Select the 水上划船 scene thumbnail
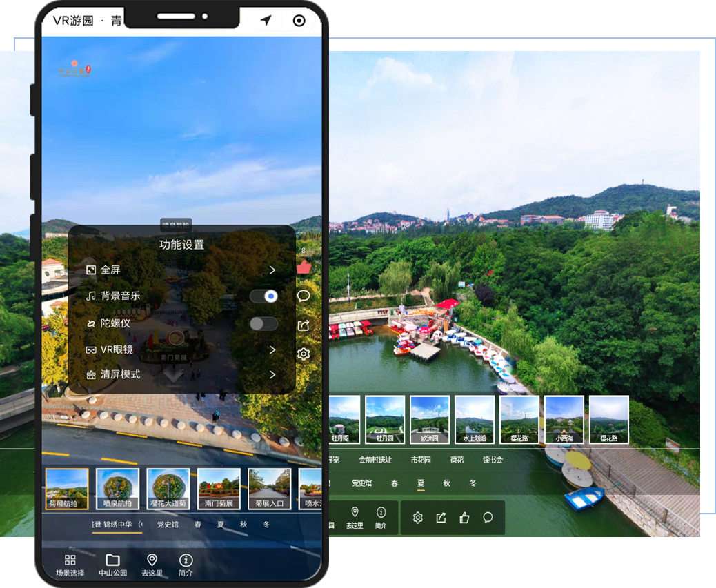 475,419
